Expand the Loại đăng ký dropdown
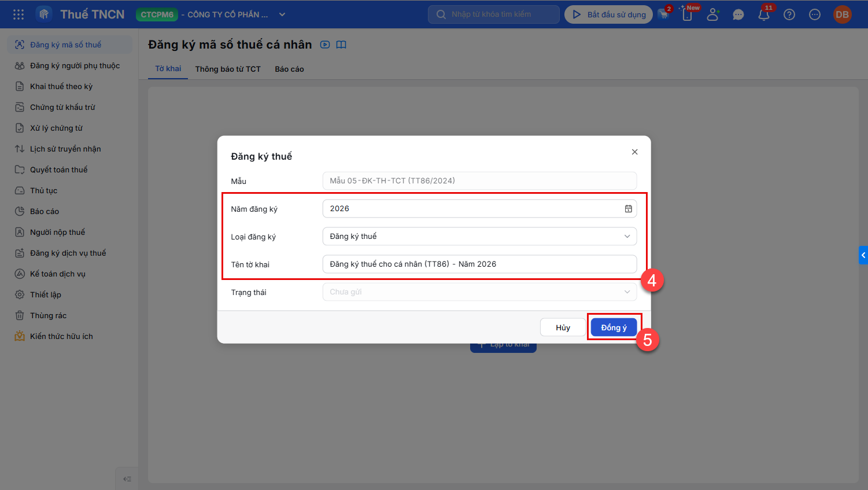 479,237
